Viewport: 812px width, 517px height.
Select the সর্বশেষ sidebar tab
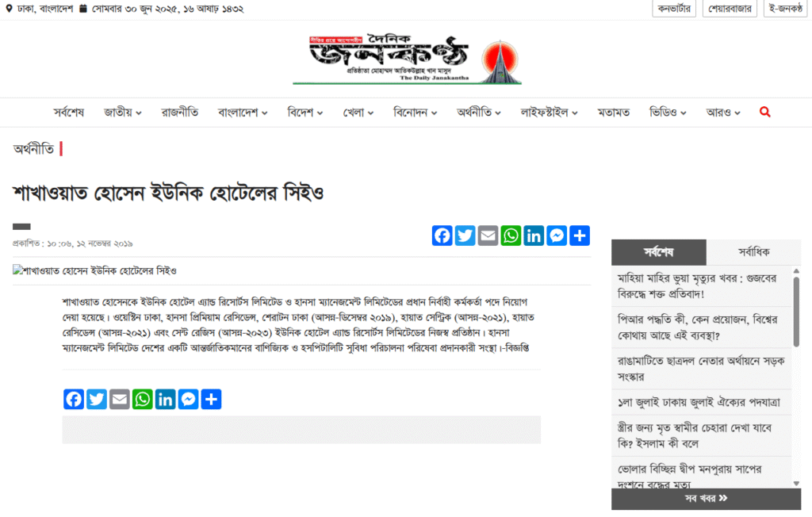pos(659,252)
